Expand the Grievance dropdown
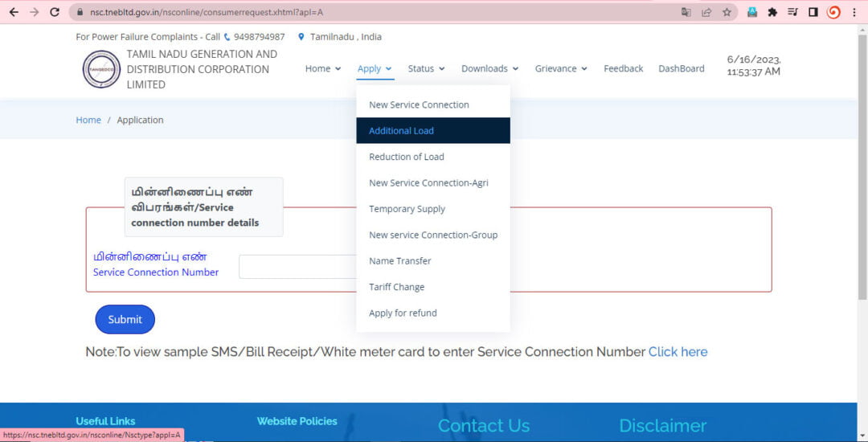Viewport: 868px width, 442px height. 561,69
